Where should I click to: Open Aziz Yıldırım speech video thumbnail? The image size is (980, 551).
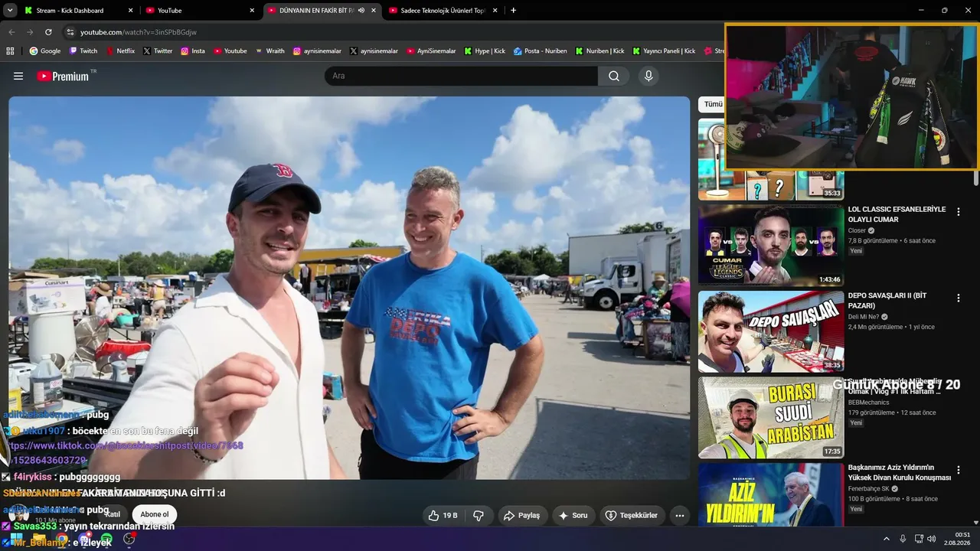coord(769,494)
